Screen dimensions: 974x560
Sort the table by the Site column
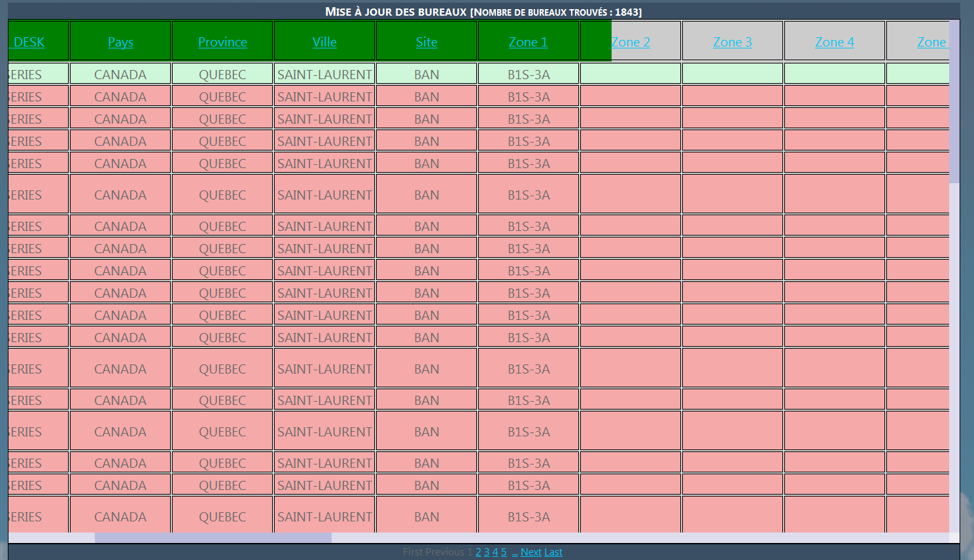pyautogui.click(x=426, y=41)
